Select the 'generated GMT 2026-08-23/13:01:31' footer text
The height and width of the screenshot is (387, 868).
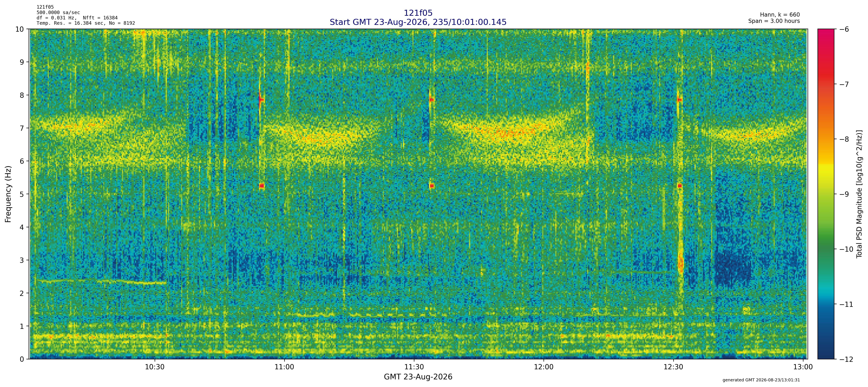761,380
